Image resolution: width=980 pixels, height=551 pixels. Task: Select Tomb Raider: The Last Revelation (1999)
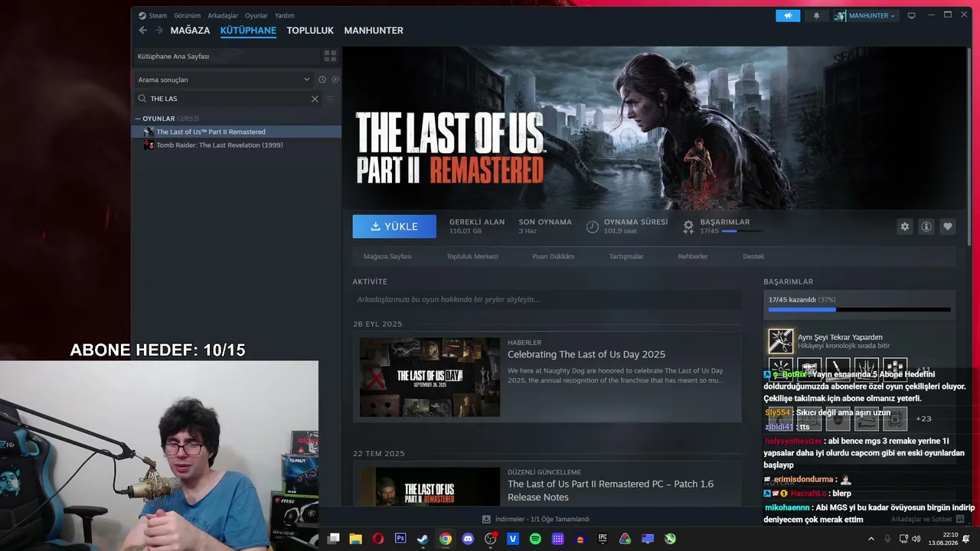pos(236,145)
